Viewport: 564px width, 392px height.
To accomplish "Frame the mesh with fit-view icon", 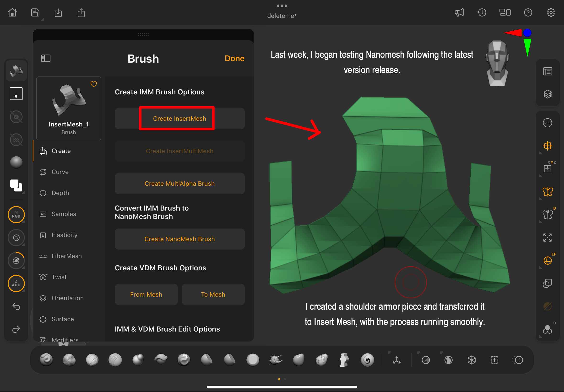I will coord(547,238).
